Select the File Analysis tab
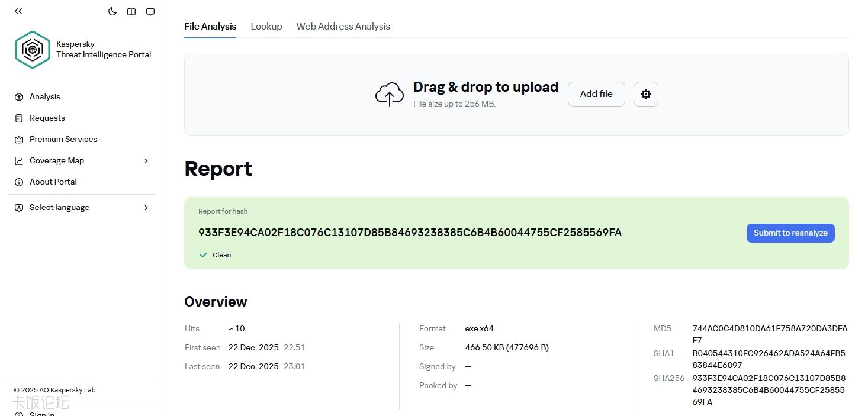 [x=210, y=27]
